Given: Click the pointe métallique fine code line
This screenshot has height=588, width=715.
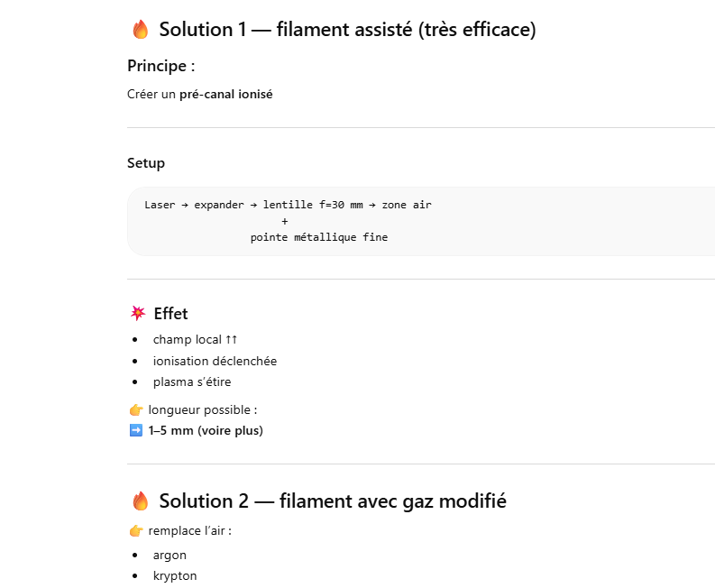Looking at the screenshot, I should 319,237.
